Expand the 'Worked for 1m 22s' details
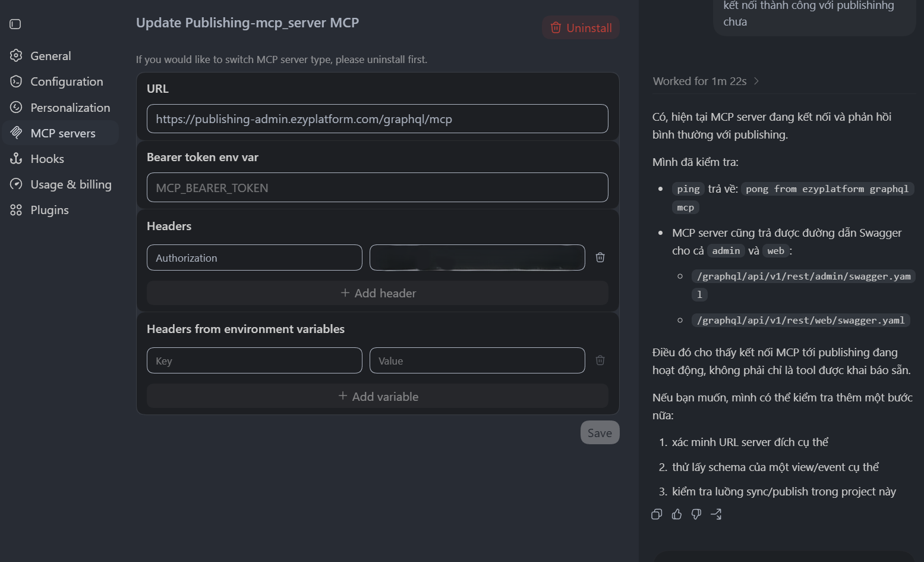Image resolution: width=924 pixels, height=562 pixels. pos(706,81)
